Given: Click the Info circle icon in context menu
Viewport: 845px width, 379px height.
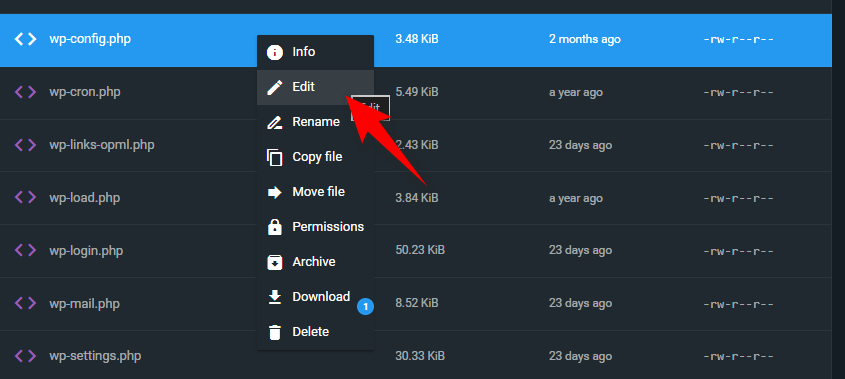Looking at the screenshot, I should pyautogui.click(x=275, y=52).
